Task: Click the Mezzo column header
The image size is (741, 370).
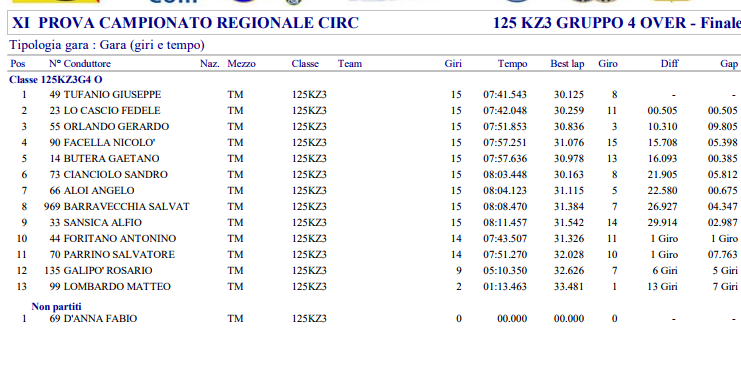Action: pyautogui.click(x=241, y=64)
